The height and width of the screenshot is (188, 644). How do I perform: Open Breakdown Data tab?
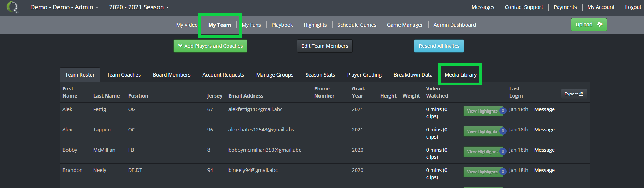pyautogui.click(x=413, y=75)
